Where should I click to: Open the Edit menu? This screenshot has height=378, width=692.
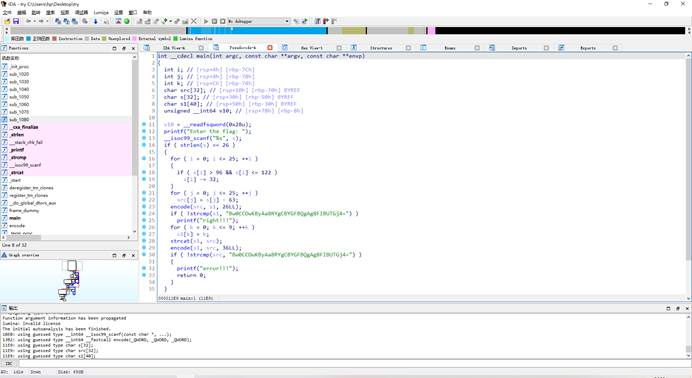tap(22, 12)
